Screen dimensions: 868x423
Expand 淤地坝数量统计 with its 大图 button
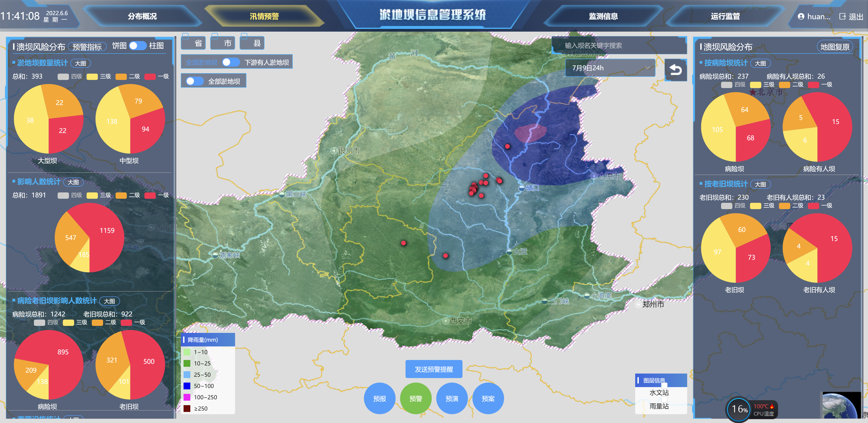(80, 63)
